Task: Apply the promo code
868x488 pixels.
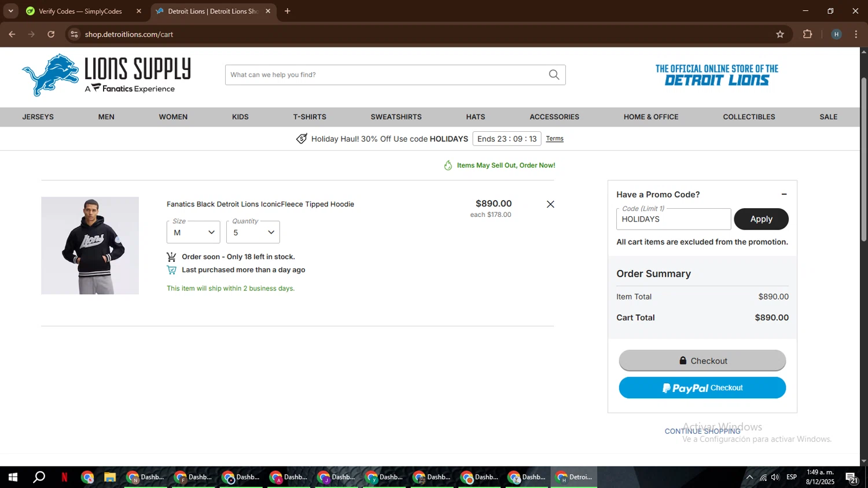Action: (x=761, y=219)
